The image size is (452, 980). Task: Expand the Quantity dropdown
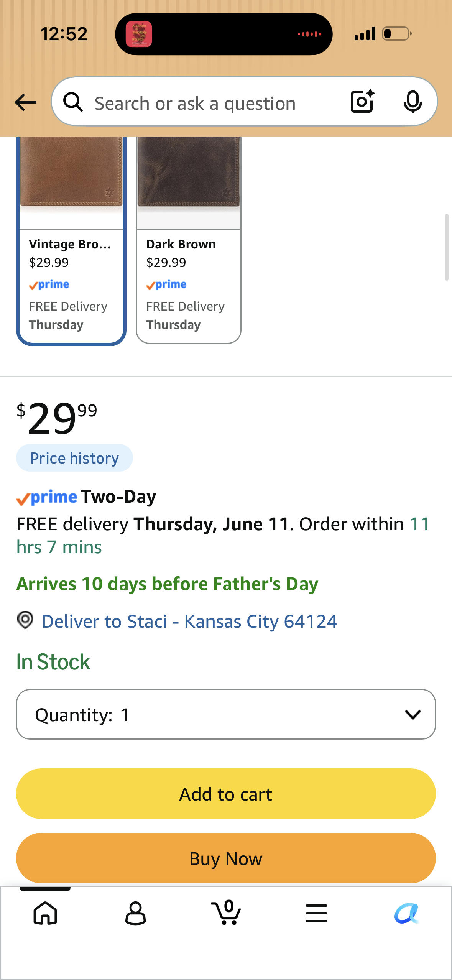coord(226,714)
